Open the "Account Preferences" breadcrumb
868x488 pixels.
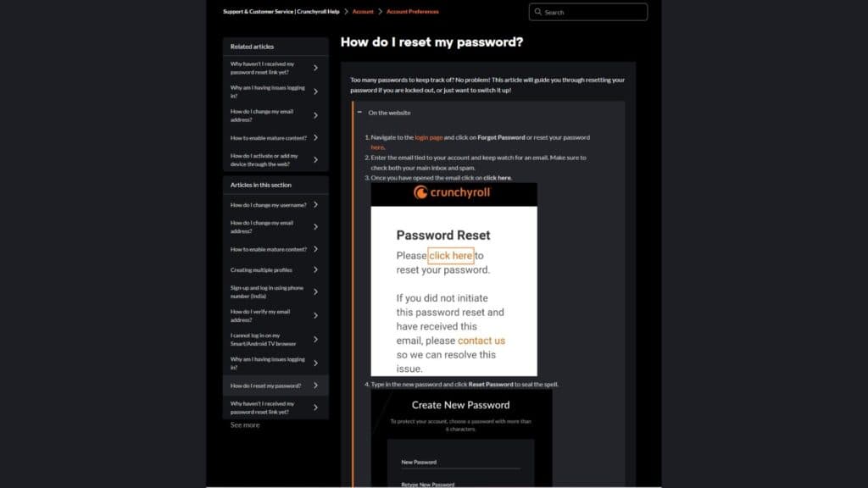click(411, 11)
